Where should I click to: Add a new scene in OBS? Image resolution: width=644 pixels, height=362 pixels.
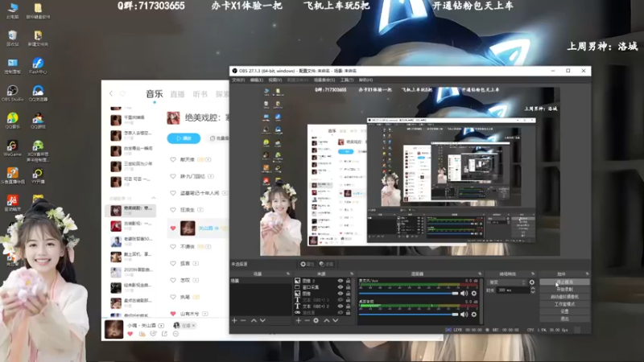point(234,320)
